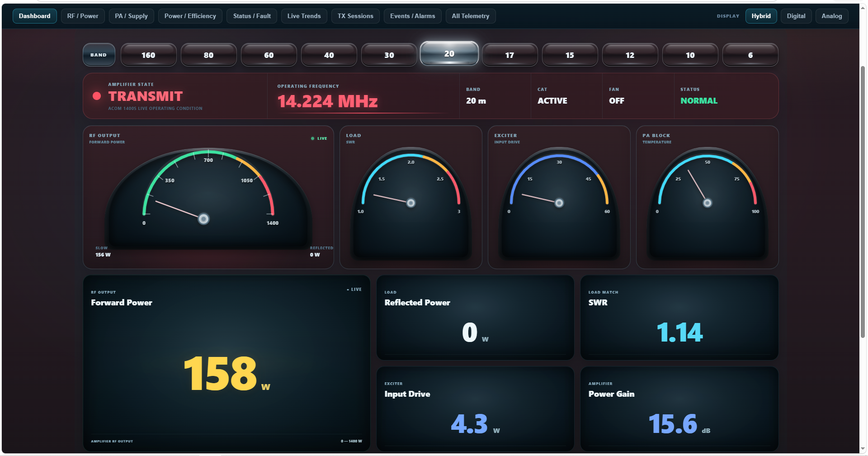Switch display mode to Digital
This screenshot has width=868, height=456.
pyautogui.click(x=796, y=16)
